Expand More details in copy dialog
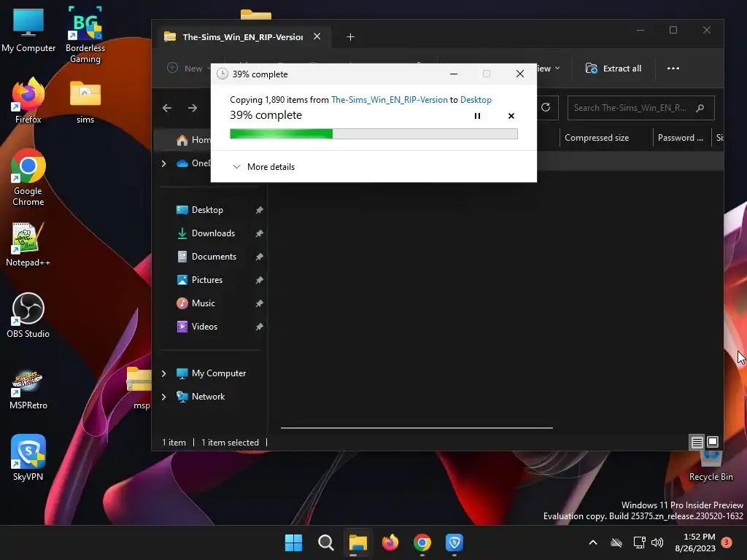Viewport: 747px width, 560px height. coord(264,167)
